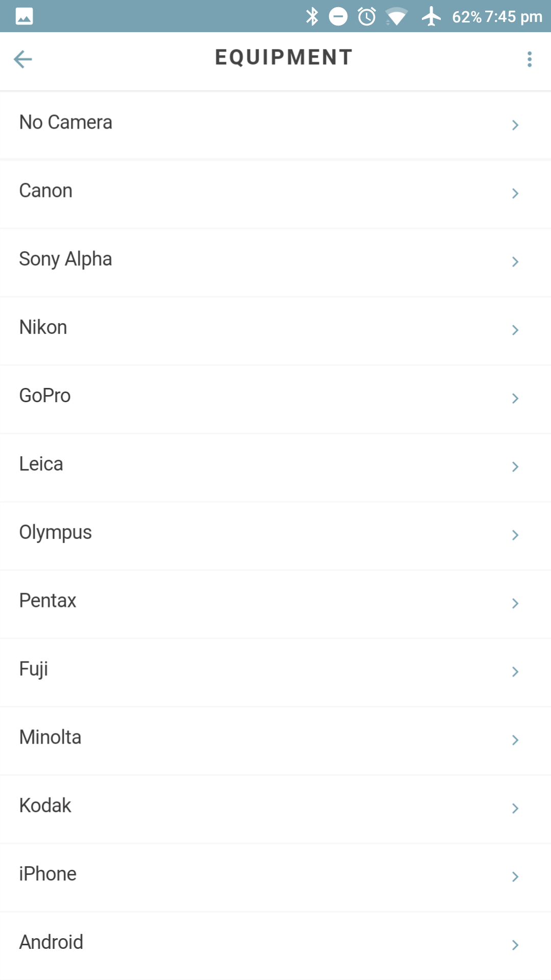Tap the alarm clock status icon
The width and height of the screenshot is (551, 980).
[x=367, y=16]
